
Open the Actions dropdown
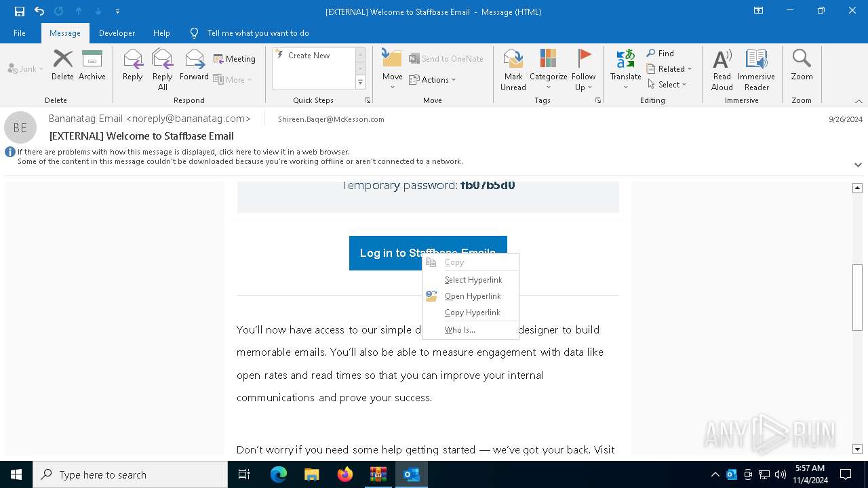[x=433, y=79]
